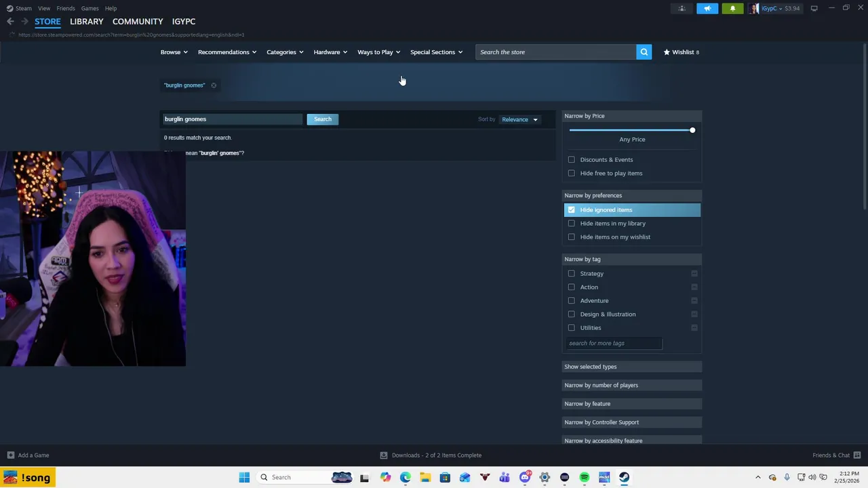Switch to the LIBRARY tab

click(86, 22)
